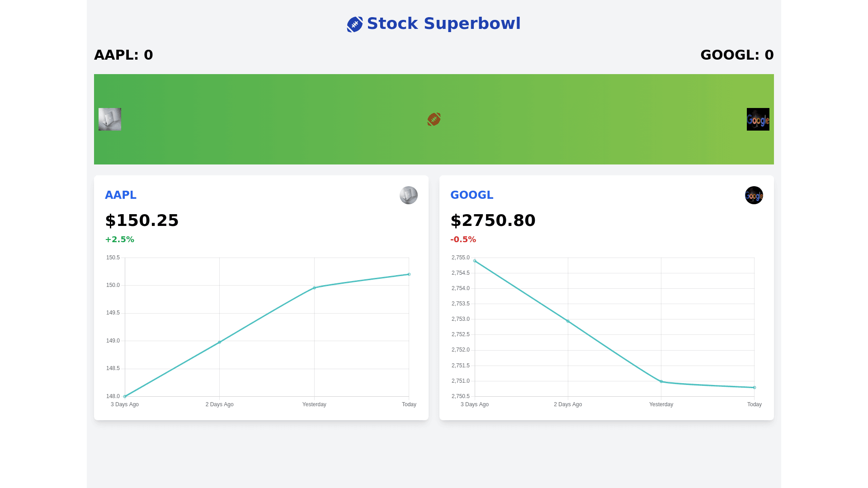Click the +2.5% change label

click(120, 239)
